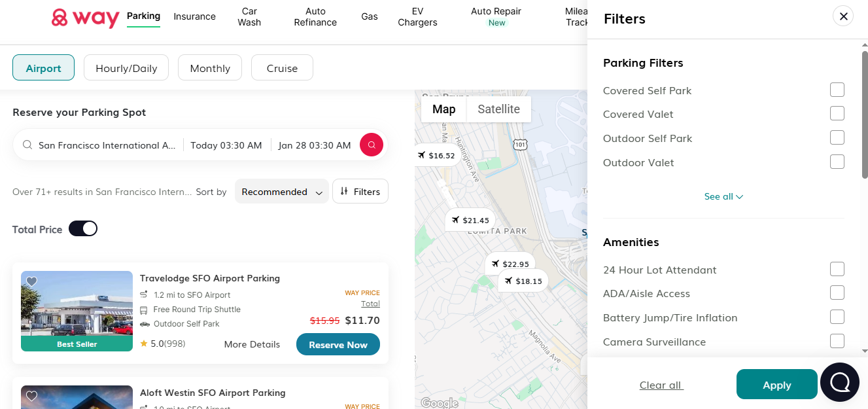868x409 pixels.
Task: Enable the Outdoor Valet filter checkbox
Action: coord(837,162)
